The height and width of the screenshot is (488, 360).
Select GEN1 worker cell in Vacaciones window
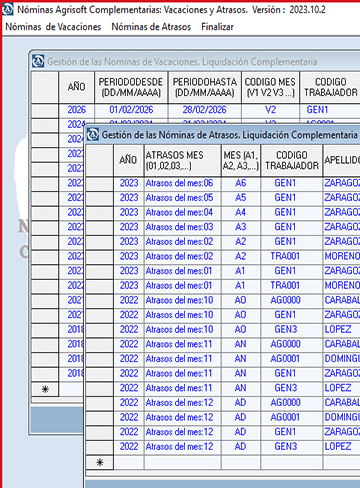tap(330, 110)
